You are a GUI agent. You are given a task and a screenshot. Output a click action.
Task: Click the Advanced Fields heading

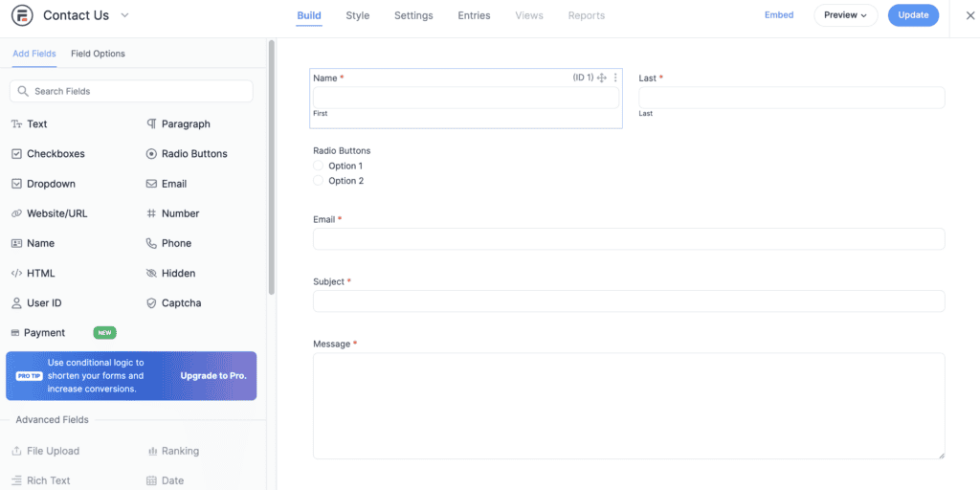coord(53,420)
